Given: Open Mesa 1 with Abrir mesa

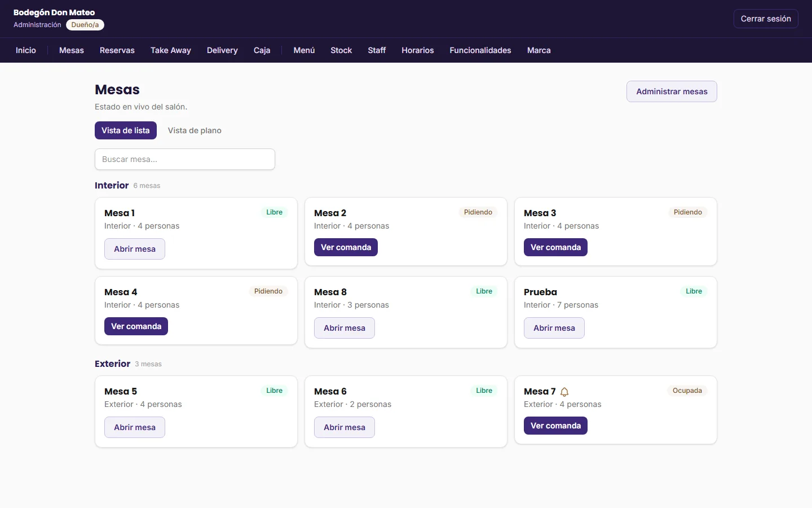Looking at the screenshot, I should [135, 249].
